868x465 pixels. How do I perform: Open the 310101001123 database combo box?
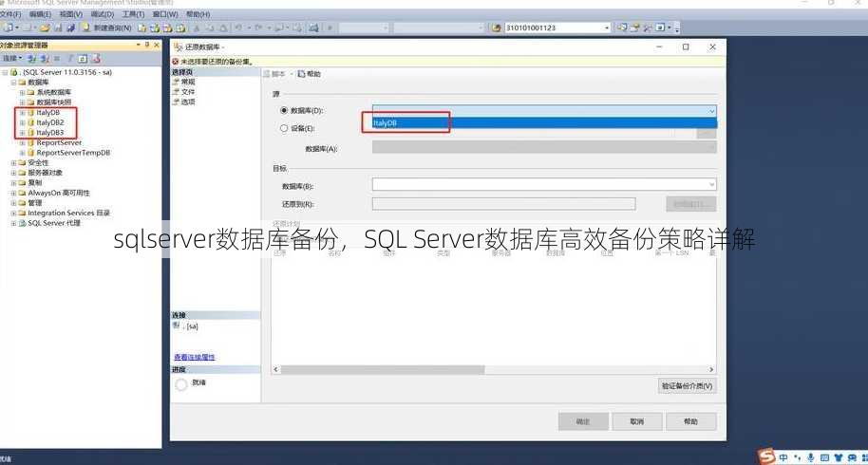557,28
